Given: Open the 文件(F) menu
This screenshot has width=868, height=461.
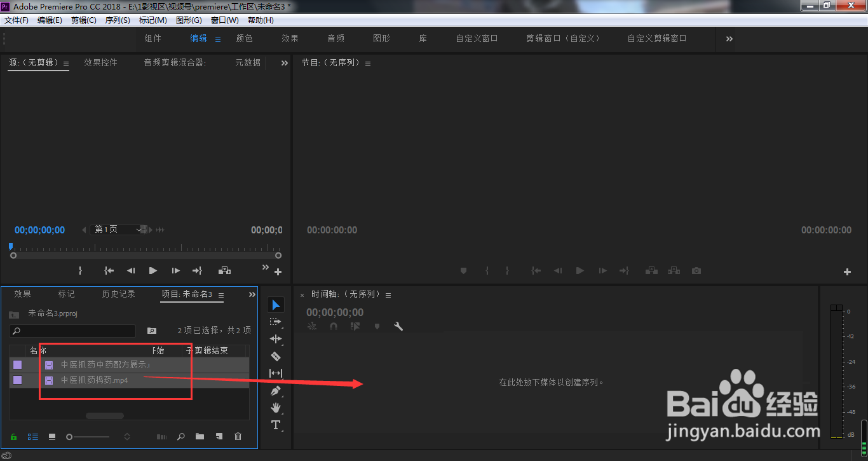Looking at the screenshot, I should pos(17,20).
